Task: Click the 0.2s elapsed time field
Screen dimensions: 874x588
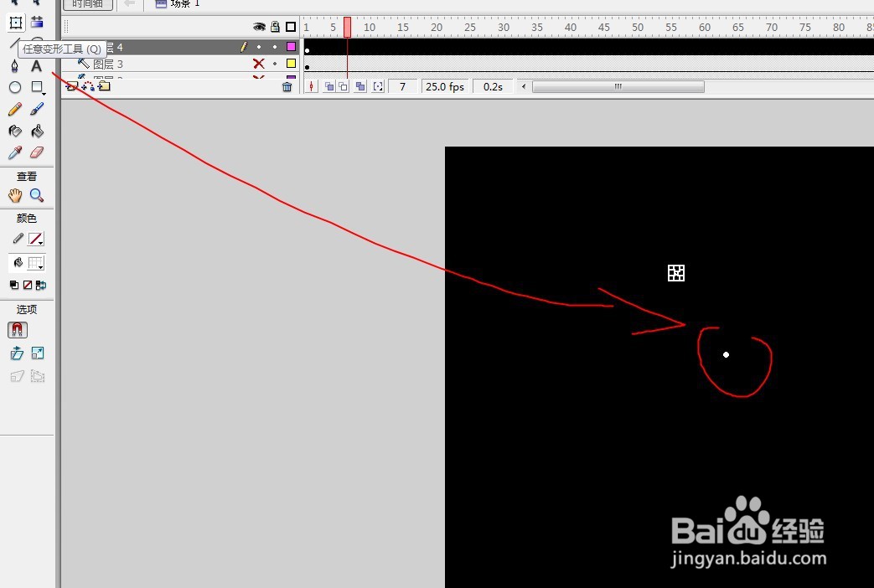Action: click(493, 86)
